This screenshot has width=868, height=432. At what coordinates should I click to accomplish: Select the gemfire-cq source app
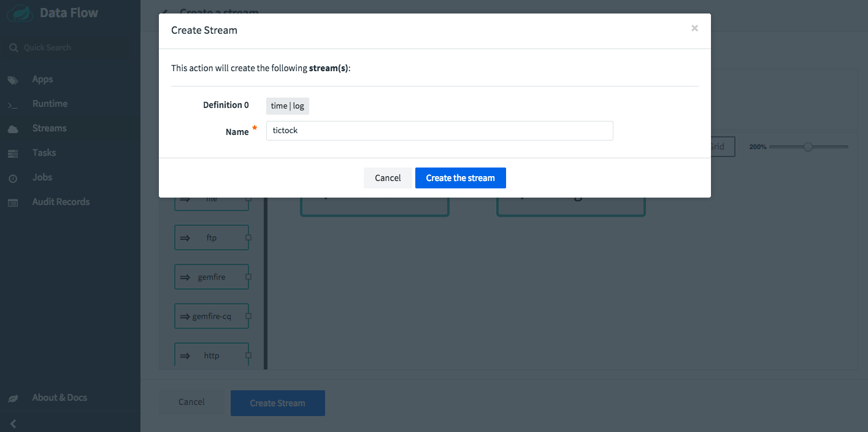(212, 317)
